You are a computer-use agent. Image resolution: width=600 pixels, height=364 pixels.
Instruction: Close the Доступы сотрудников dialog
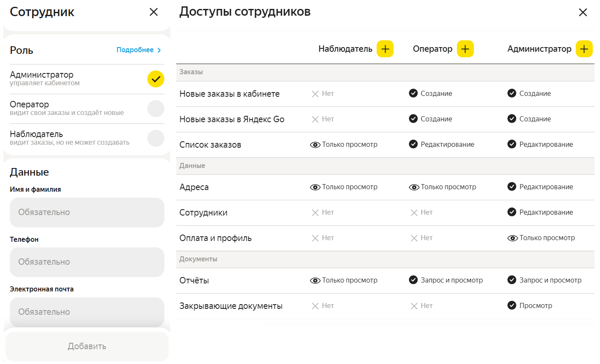coord(583,12)
